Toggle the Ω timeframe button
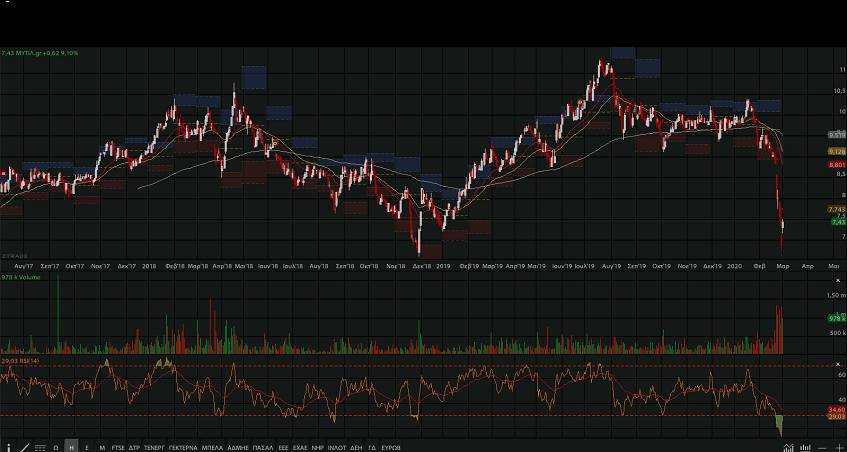The height and width of the screenshot is (452, 847). click(x=56, y=446)
